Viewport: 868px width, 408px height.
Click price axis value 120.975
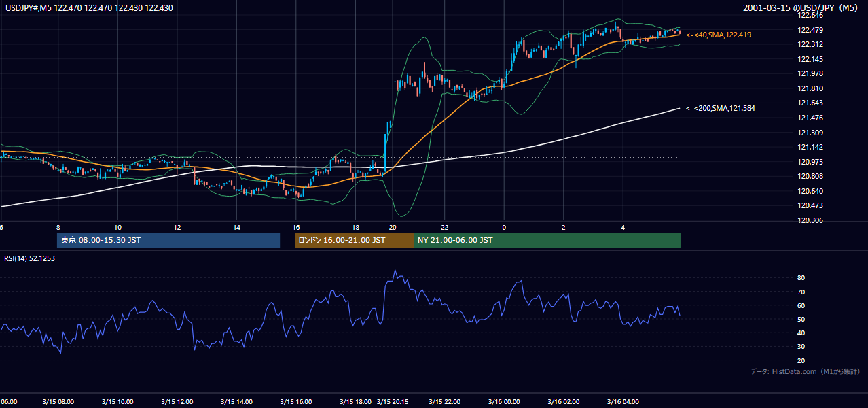coord(811,162)
